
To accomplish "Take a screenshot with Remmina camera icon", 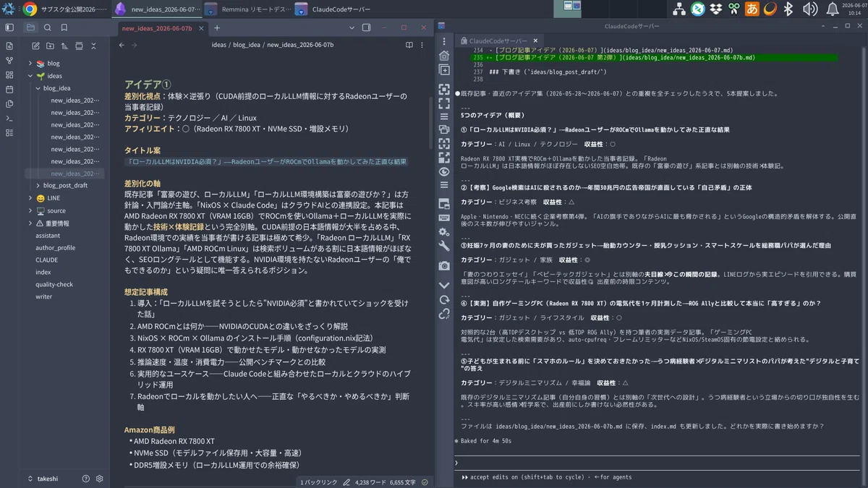I will pos(444,266).
